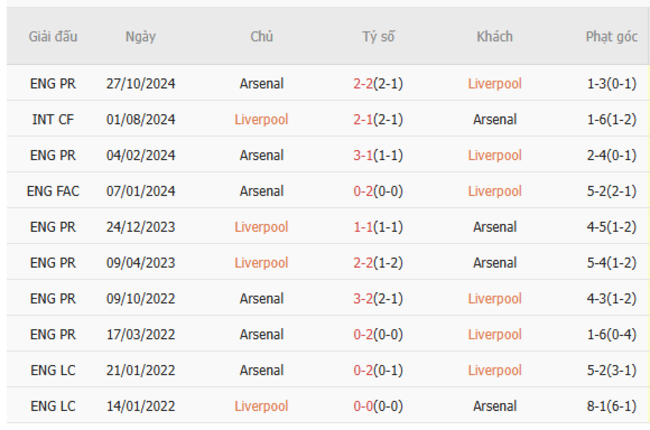The height and width of the screenshot is (430, 650).
Task: Select home team Arsenal in 09/10/2022 row
Action: point(262,299)
